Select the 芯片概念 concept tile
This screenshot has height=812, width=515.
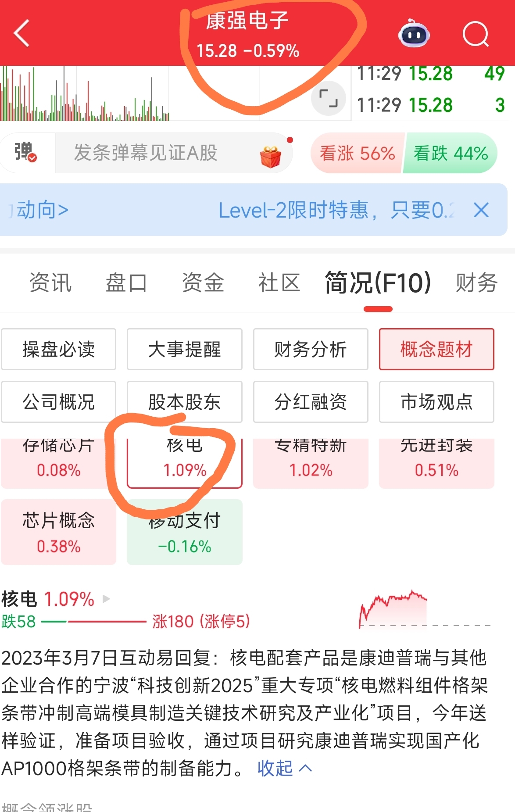[59, 532]
